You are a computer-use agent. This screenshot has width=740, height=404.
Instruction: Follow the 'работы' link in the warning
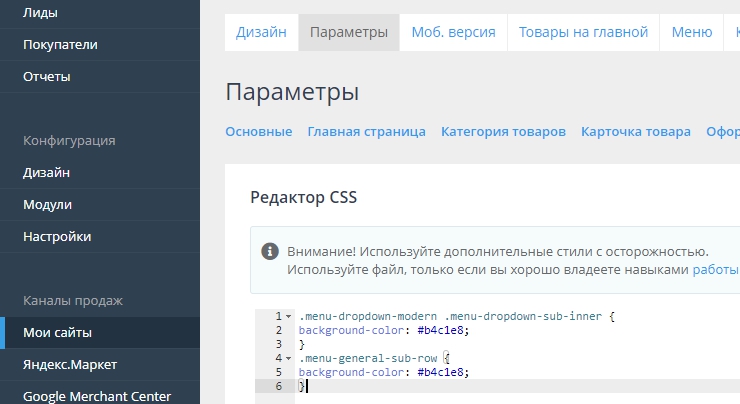point(715,270)
